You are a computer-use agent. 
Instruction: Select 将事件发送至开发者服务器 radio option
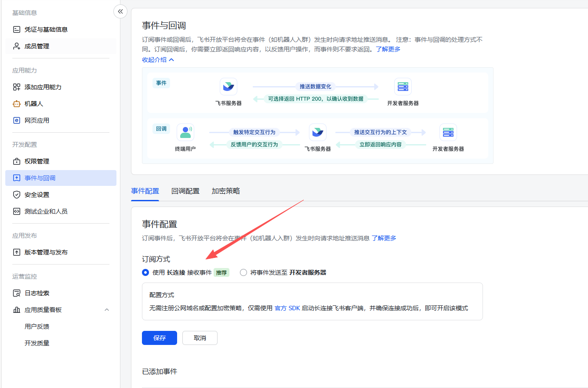tap(243, 272)
